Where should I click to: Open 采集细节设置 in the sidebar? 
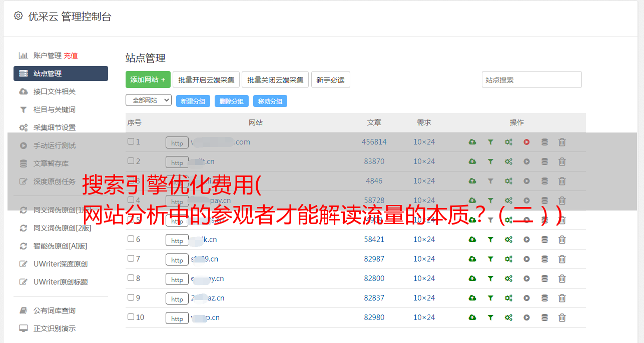pos(55,127)
